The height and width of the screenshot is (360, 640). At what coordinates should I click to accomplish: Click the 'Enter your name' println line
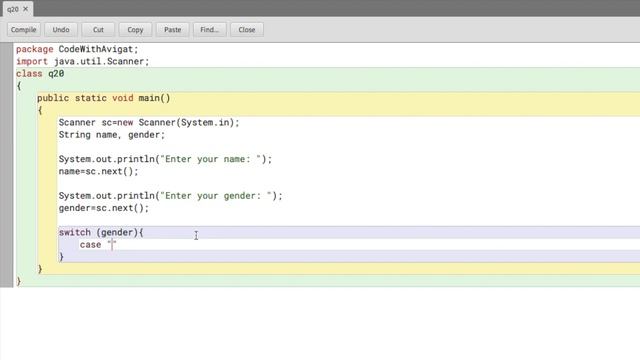(x=165, y=159)
